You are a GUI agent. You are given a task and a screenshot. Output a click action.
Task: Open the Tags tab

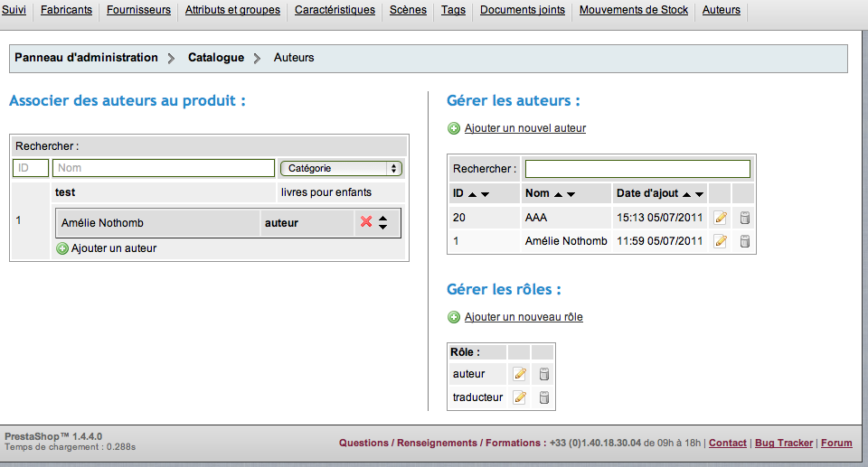pos(453,10)
